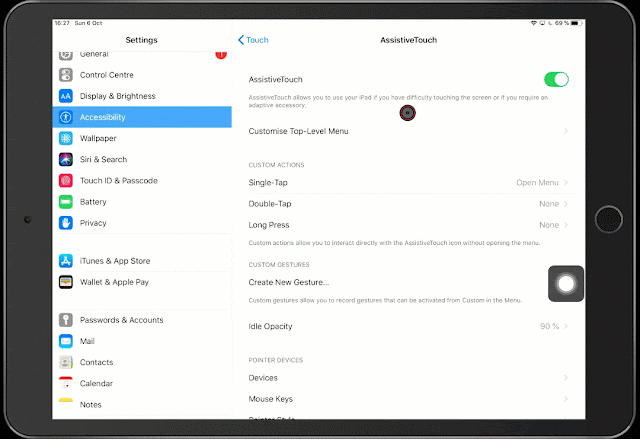Select Touch ID & Passcode in sidebar
Viewport: 640px width, 439px height.
click(x=142, y=180)
